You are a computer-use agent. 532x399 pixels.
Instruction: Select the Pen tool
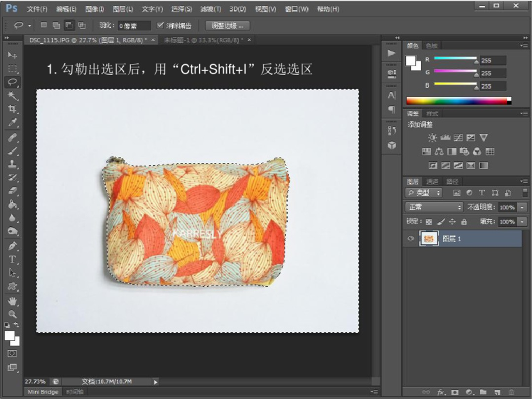point(12,246)
